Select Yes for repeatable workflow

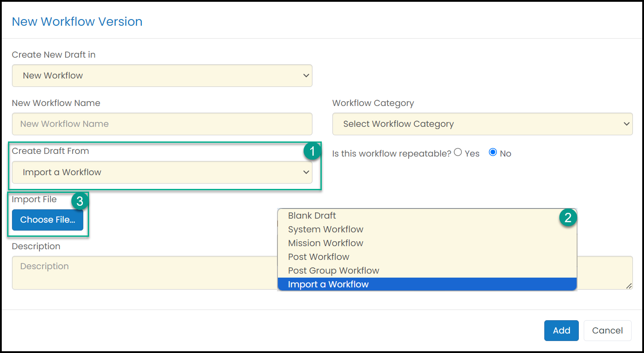(458, 153)
